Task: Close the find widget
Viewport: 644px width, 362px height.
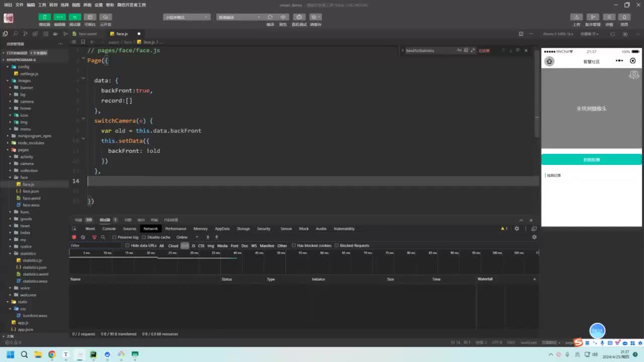Action: (x=526, y=50)
